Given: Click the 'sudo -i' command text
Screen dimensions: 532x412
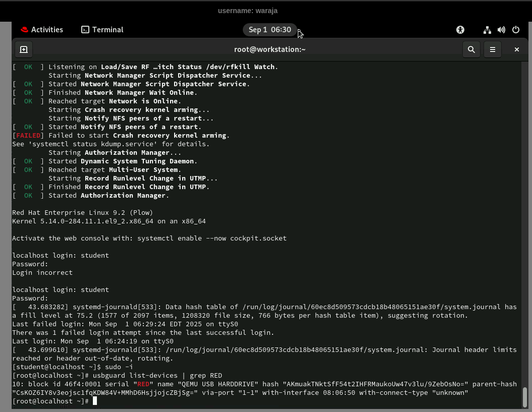Looking at the screenshot, I should click(x=119, y=367).
